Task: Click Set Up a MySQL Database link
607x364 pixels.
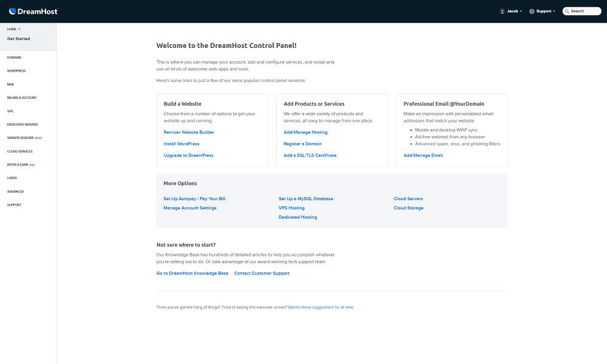Action: pyautogui.click(x=306, y=199)
